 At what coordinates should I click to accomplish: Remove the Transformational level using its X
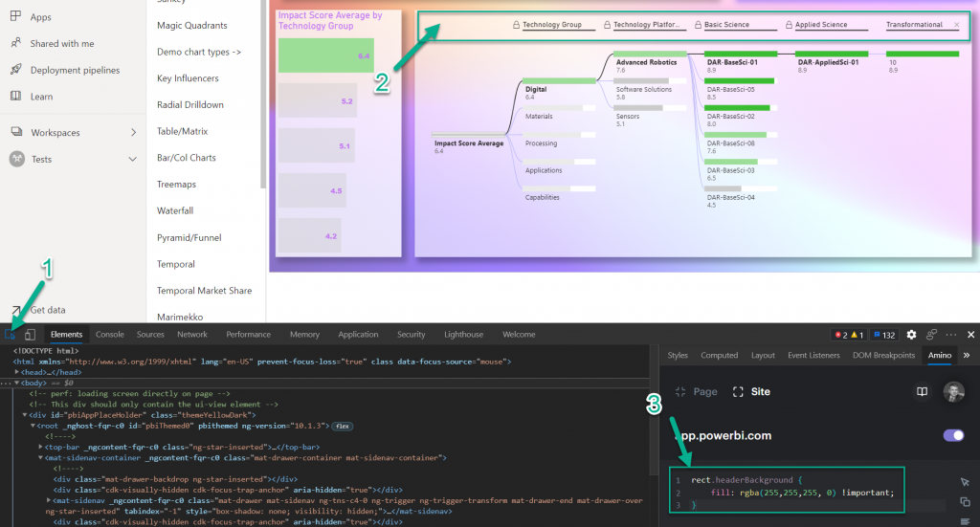(x=956, y=25)
